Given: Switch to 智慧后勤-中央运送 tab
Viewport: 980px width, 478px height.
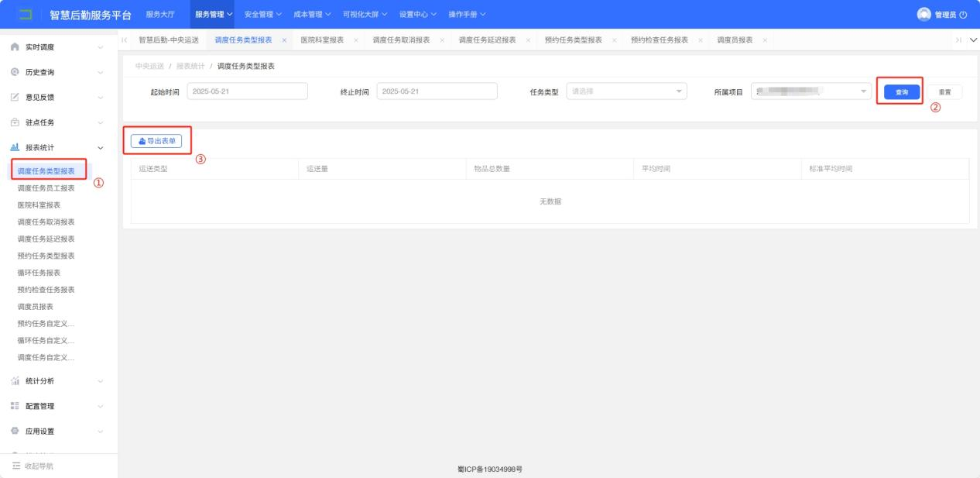Looking at the screenshot, I should click(169, 40).
